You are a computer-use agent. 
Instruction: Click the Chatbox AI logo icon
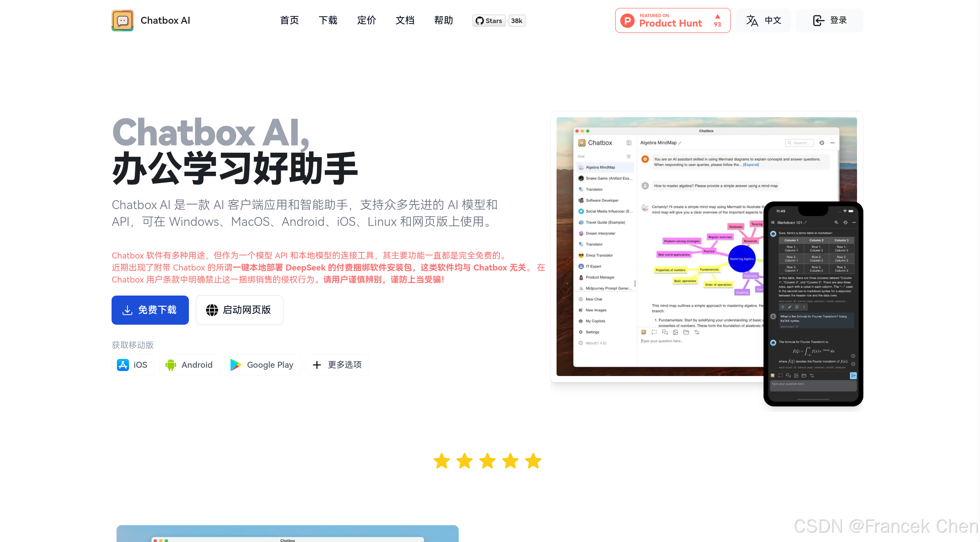coord(122,21)
